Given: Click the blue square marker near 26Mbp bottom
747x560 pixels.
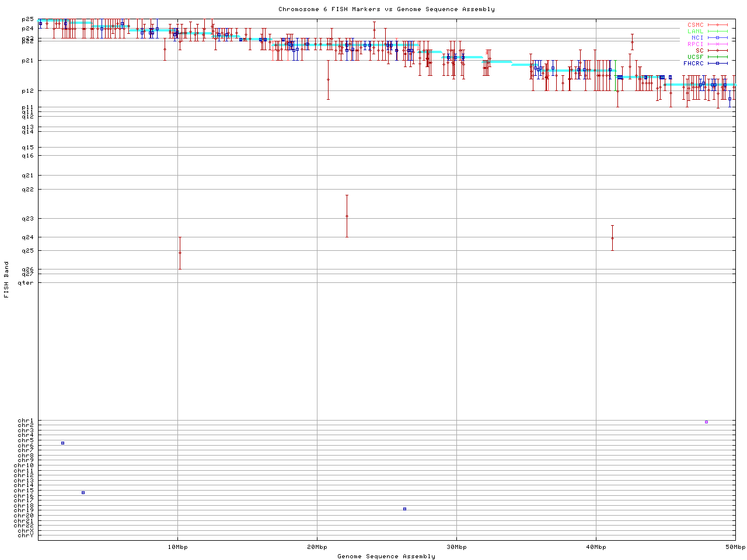Looking at the screenshot, I should (404, 509).
